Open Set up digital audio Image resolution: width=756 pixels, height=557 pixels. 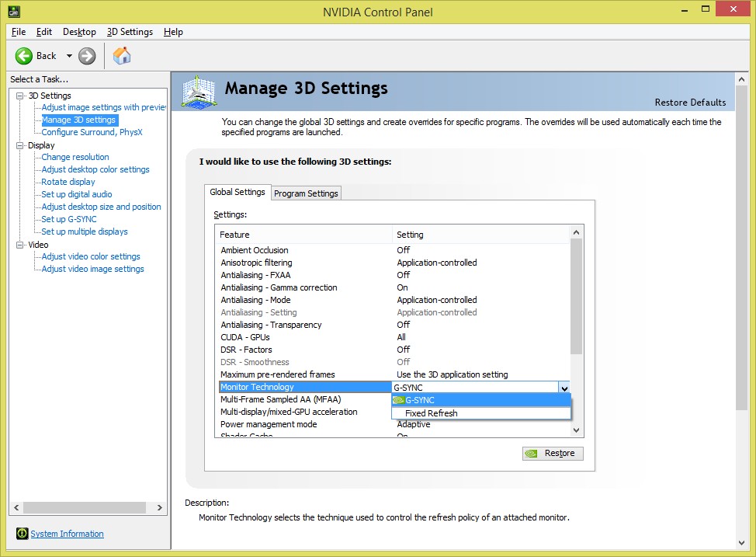(x=77, y=194)
